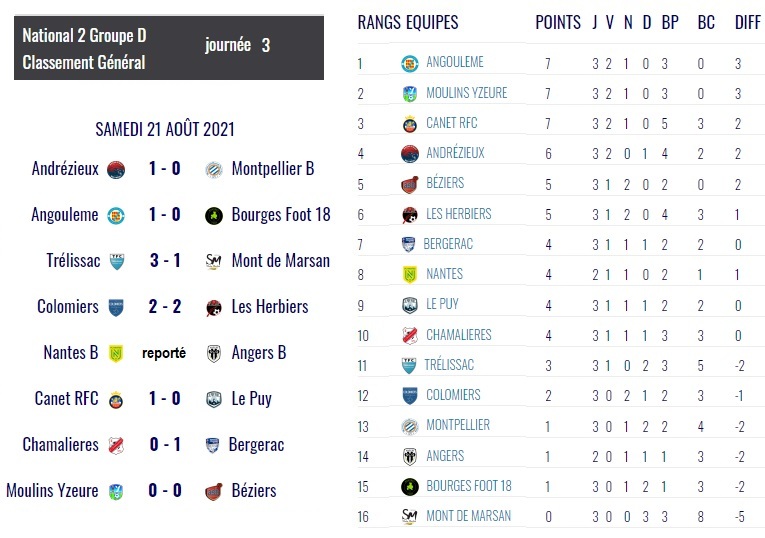This screenshot has width=765, height=538.
Task: Click Bourges Foot 18 logo beside the Angouleme match
Action: click(212, 215)
